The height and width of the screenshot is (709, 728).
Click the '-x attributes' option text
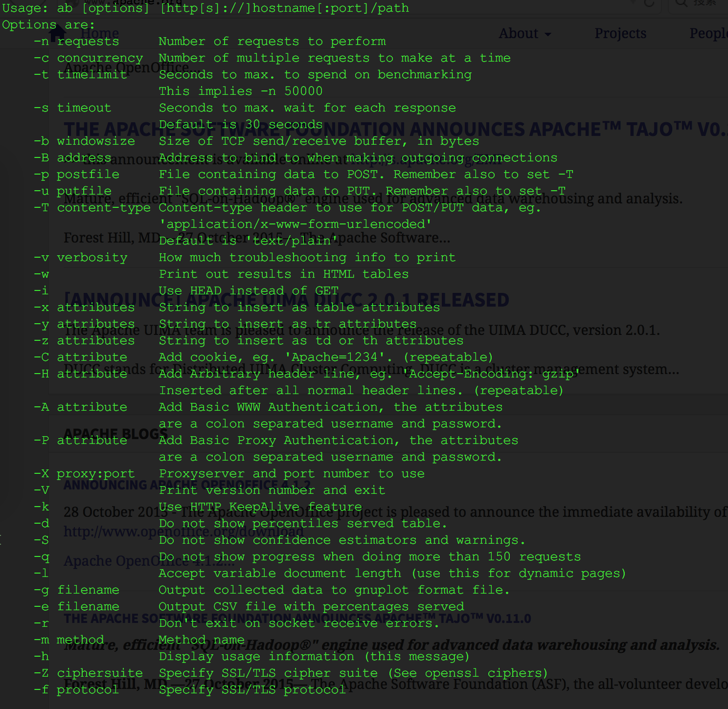pos(84,308)
